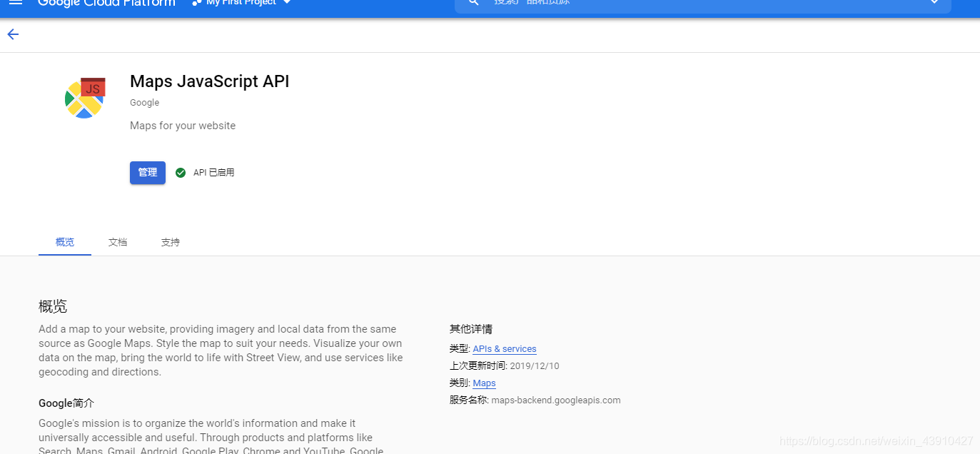The image size is (980, 454).
Task: Open the APIs & services link
Action: pos(505,349)
